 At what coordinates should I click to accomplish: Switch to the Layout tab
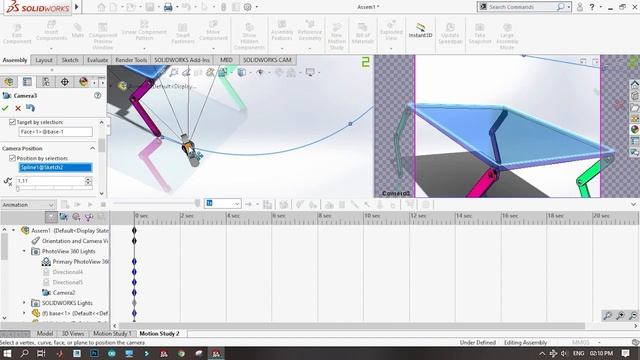click(x=44, y=60)
